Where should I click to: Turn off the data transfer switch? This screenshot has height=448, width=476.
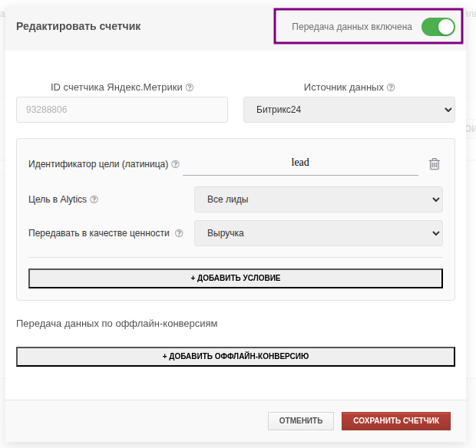tap(437, 27)
